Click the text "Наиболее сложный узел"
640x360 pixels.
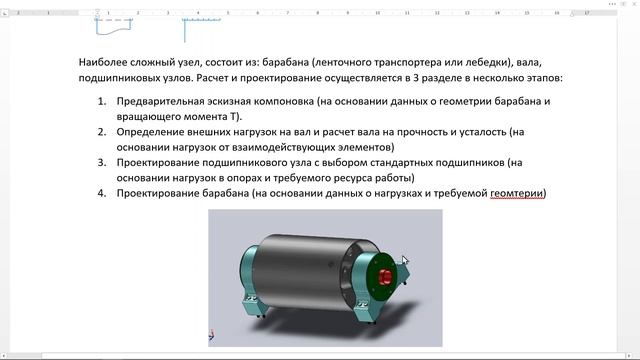click(x=139, y=62)
